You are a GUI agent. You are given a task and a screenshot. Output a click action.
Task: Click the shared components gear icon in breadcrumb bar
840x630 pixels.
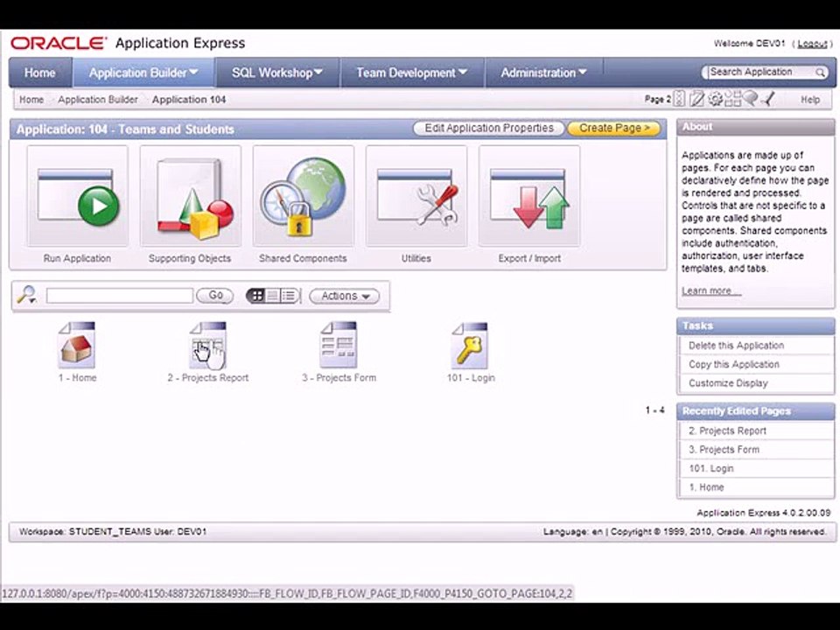[715, 99]
